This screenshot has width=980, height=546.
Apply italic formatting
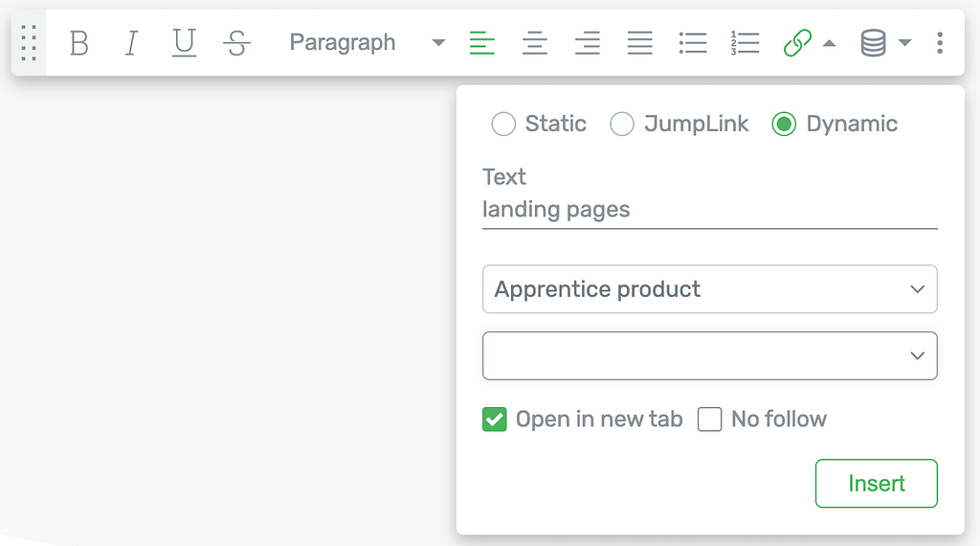131,43
